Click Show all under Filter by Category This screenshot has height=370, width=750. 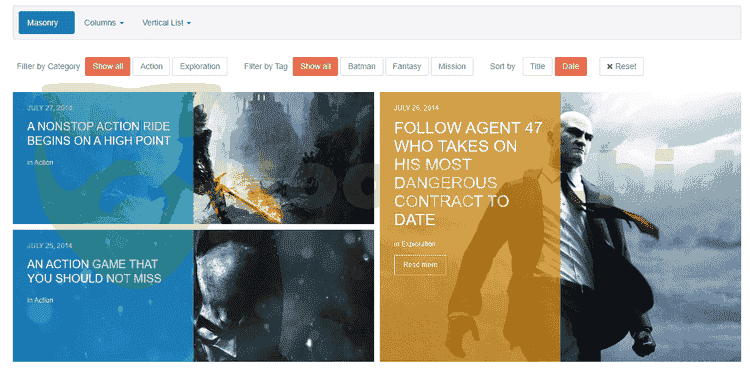tap(108, 66)
